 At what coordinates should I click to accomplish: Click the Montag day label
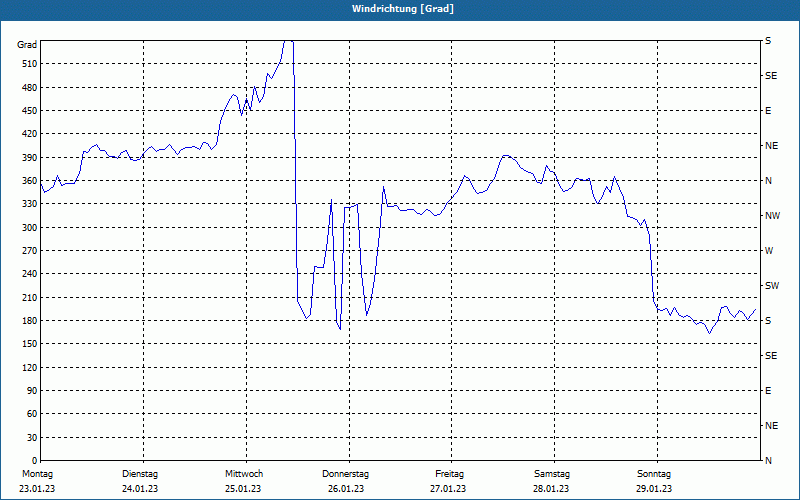coord(37,474)
